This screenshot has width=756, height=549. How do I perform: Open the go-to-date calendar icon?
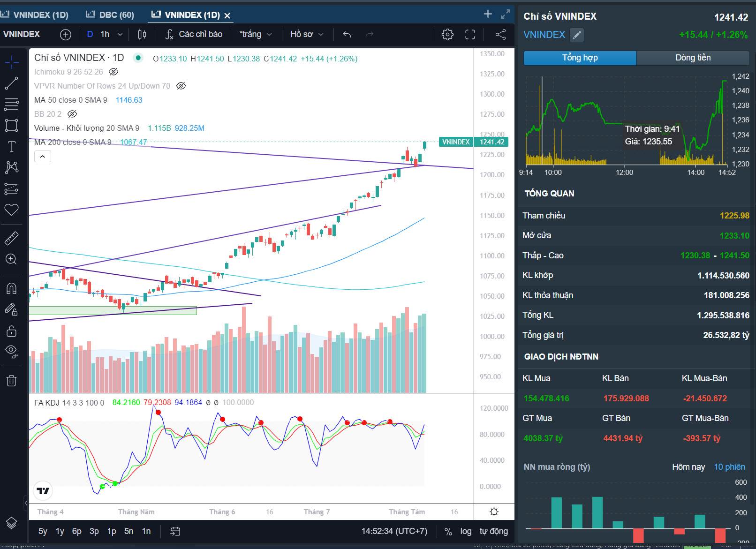[175, 531]
